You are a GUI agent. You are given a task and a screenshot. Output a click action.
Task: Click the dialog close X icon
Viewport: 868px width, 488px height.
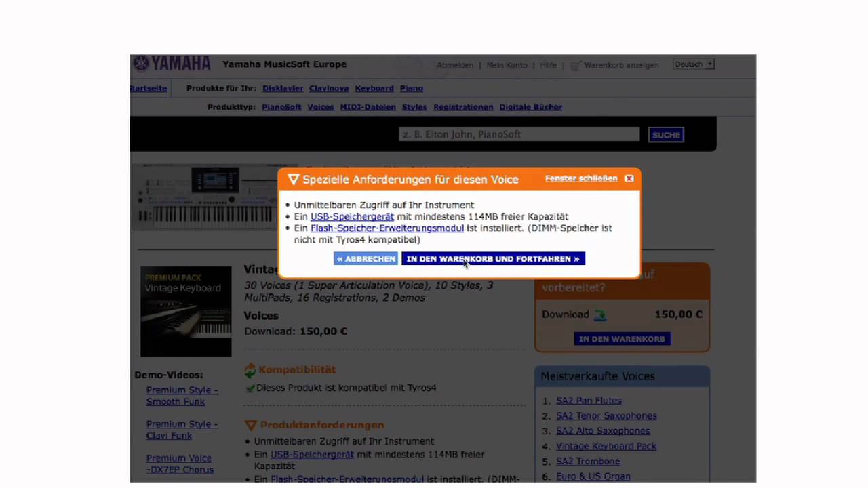pos(629,178)
